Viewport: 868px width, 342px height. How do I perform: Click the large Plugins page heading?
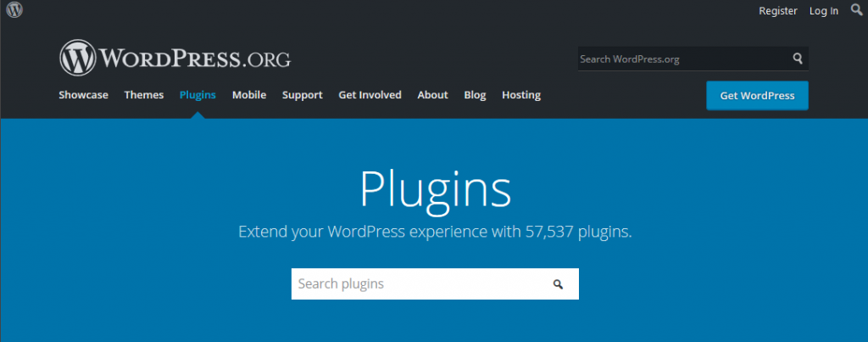[435, 188]
